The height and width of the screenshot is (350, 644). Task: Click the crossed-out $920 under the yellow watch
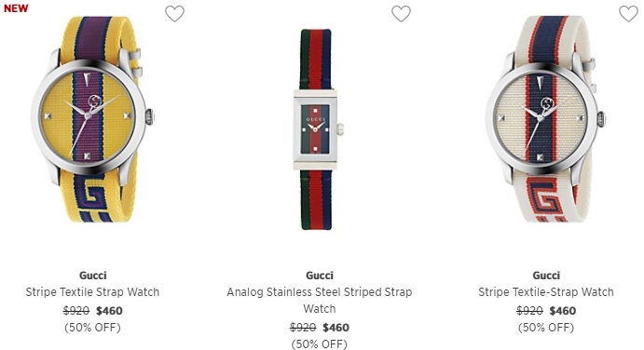coord(76,311)
